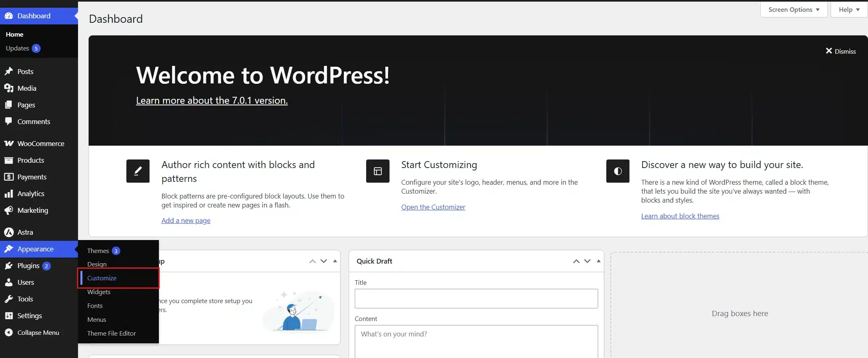The height and width of the screenshot is (358, 868).
Task: Click the Astra logo icon
Action: [x=9, y=232]
